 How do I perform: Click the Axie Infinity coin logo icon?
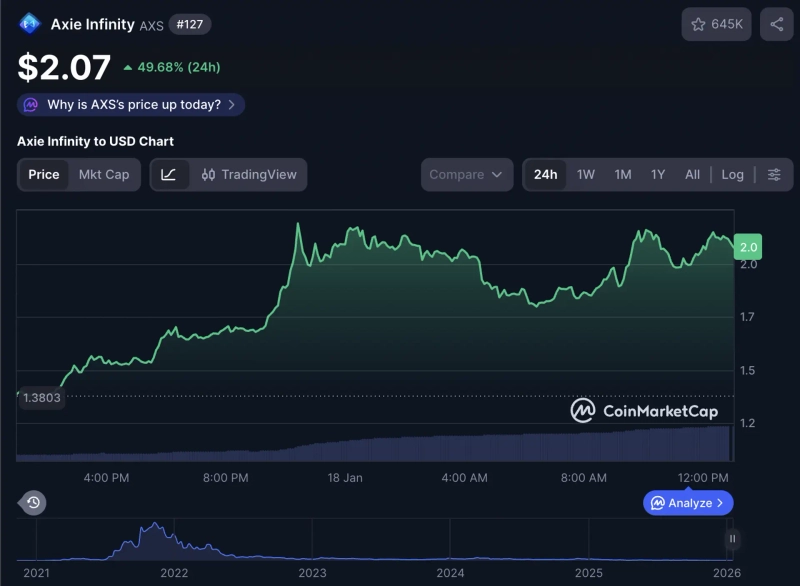click(30, 24)
